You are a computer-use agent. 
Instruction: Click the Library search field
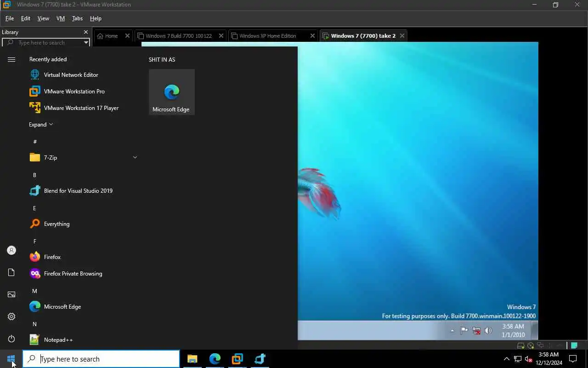point(46,42)
